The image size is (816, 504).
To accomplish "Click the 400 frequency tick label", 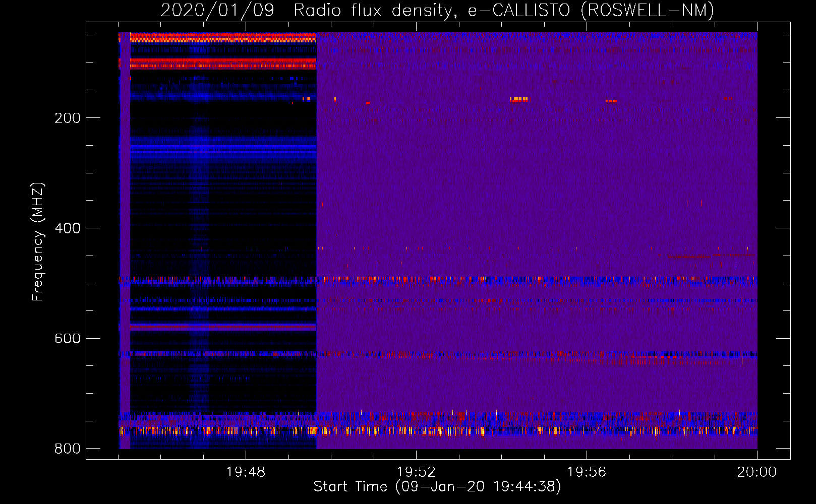I will pos(68,228).
